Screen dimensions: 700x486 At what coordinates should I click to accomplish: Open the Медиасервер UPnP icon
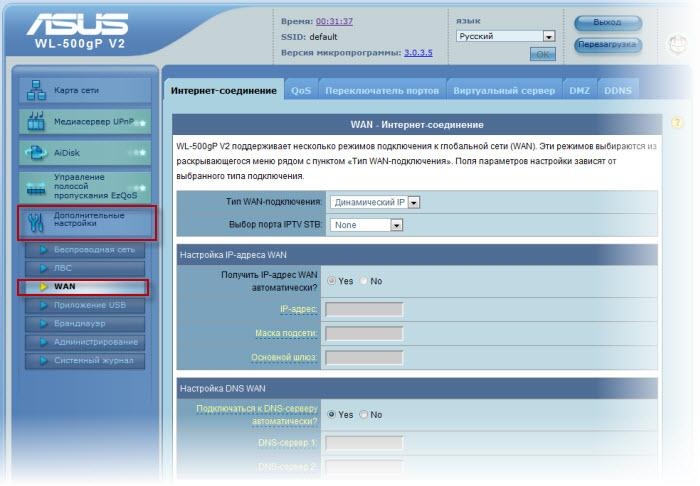click(x=36, y=122)
